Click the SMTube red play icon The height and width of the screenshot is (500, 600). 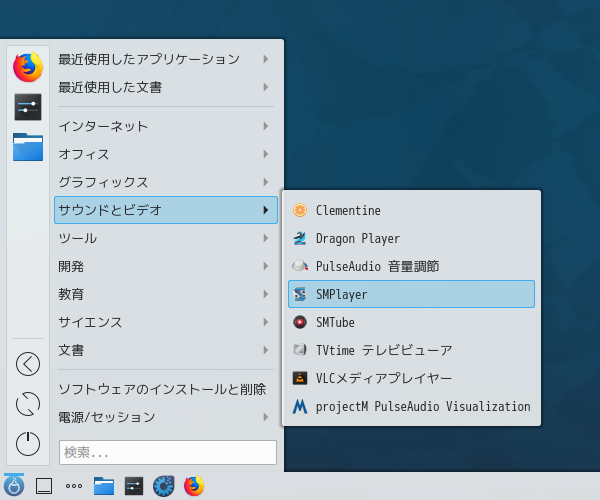[x=300, y=322]
